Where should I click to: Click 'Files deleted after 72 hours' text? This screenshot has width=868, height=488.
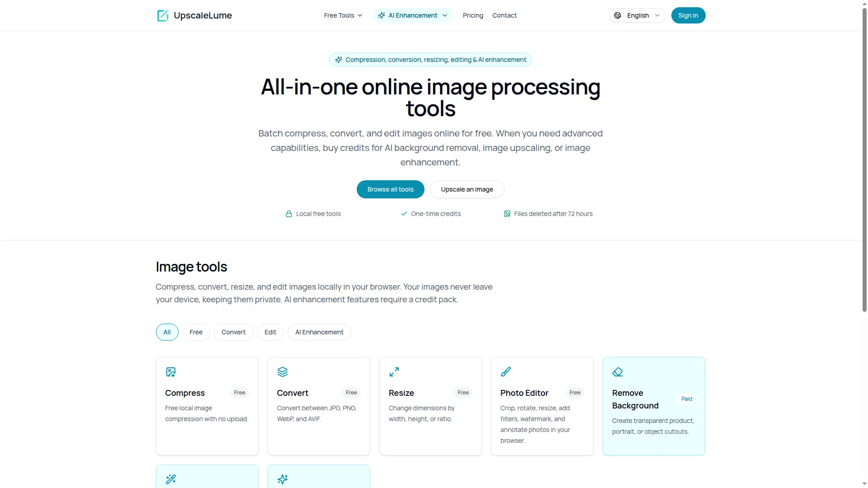[x=553, y=214]
